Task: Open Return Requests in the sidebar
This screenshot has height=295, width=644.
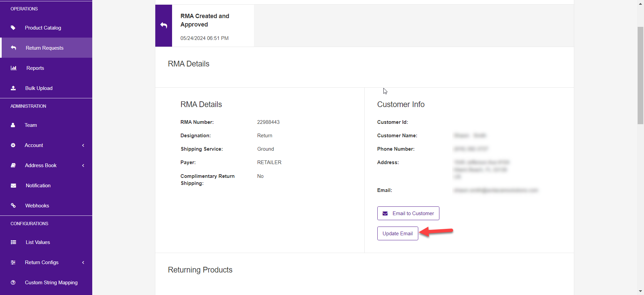Action: click(44, 48)
